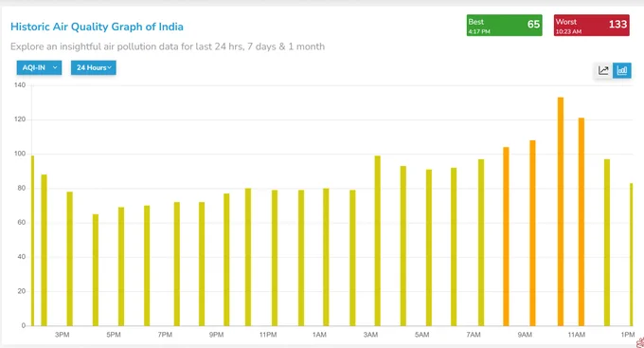Switch to line chart view icon
The image size is (644, 348).
click(x=603, y=70)
